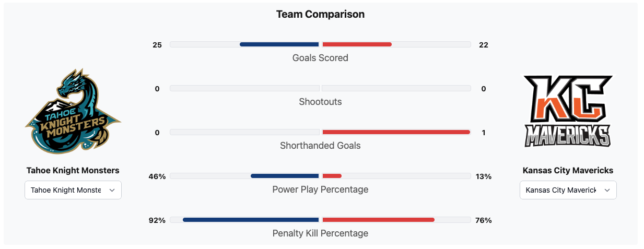Click the chevron arrow in right team selector
The width and height of the screenshot is (644, 249).
[x=607, y=191]
